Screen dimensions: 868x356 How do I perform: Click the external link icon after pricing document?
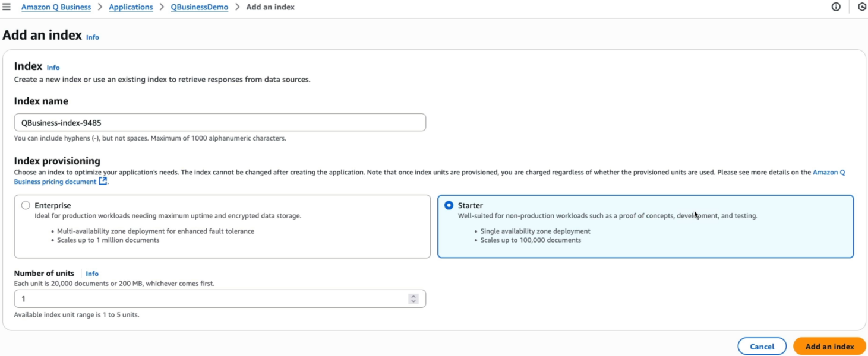tap(103, 181)
